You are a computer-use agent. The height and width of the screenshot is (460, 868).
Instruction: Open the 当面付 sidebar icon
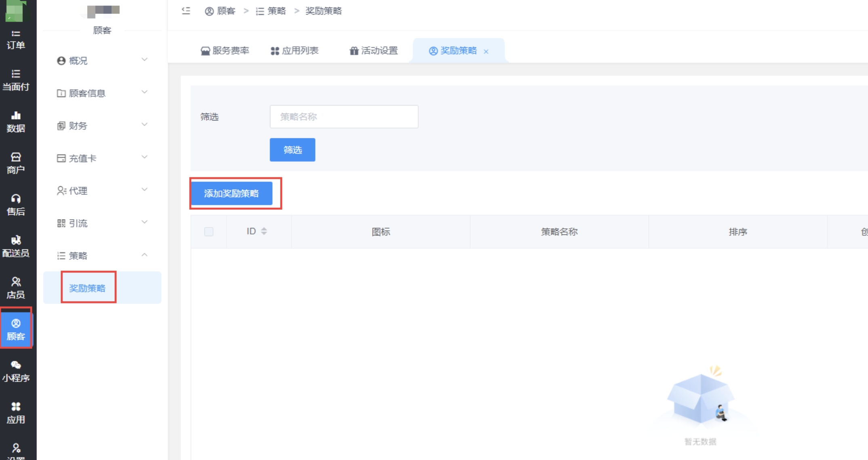click(16, 80)
